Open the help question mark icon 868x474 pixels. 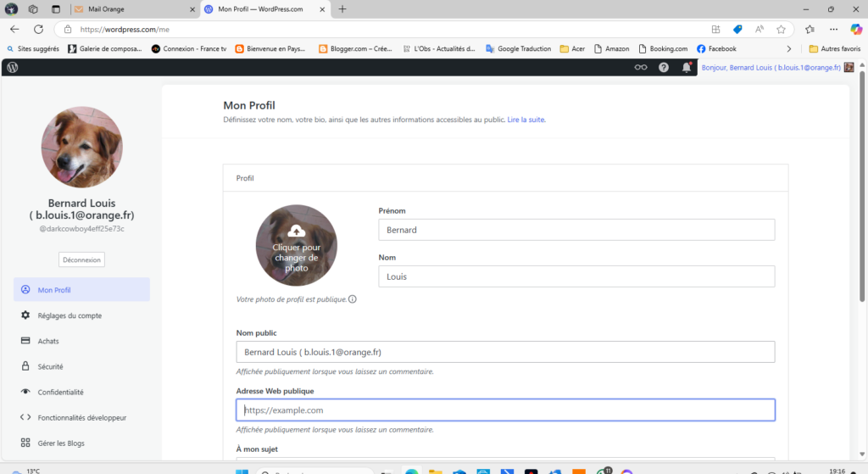click(x=664, y=68)
